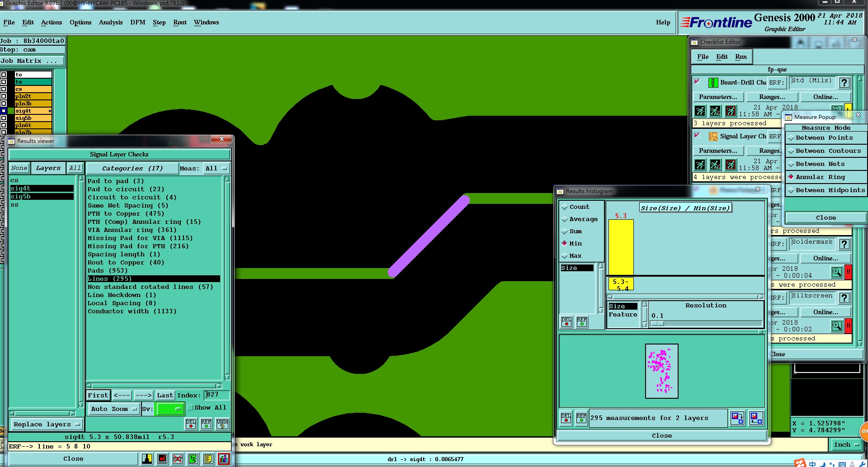
Task: Click the Last result button
Action: coord(165,395)
